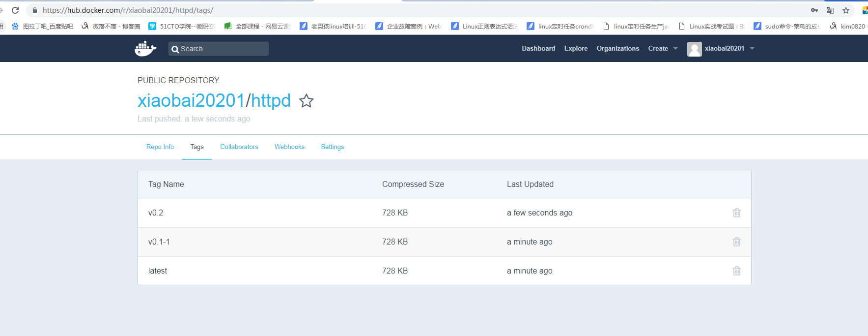
Task: Click the xiaobai20201 namespace link in the title
Action: [191, 101]
